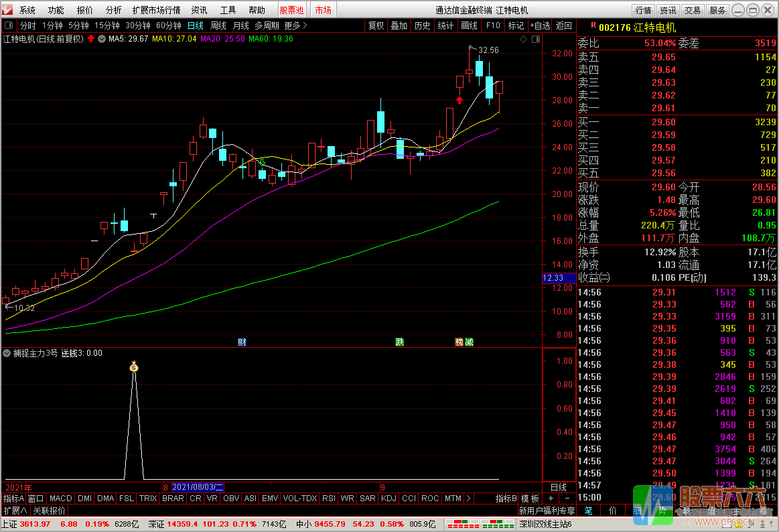This screenshot has height=532, width=779.
Task: Open the 指标B selector
Action: point(506,498)
